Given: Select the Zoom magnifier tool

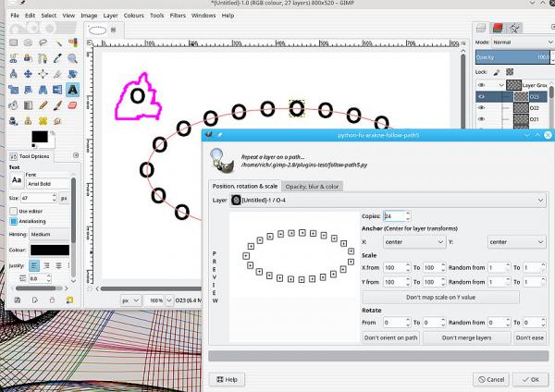Looking at the screenshot, I should pos(72,58).
